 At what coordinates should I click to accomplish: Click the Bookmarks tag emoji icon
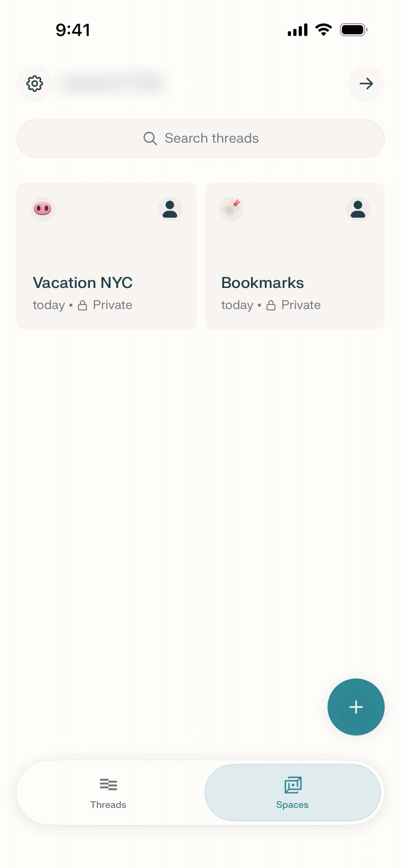231,209
